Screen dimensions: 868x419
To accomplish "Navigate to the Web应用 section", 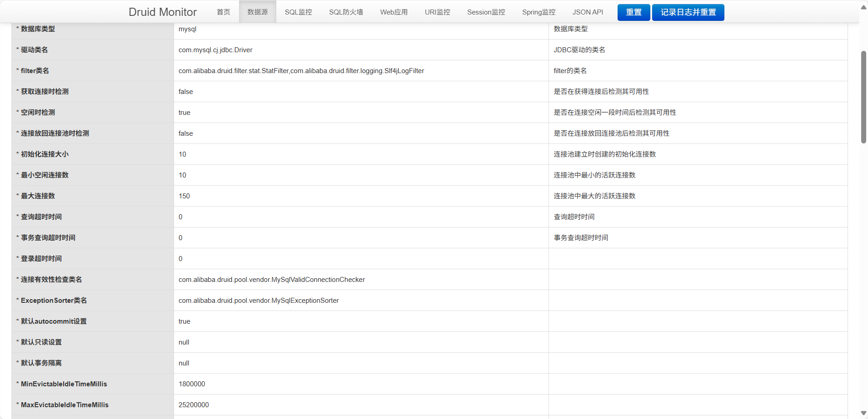I will coord(394,12).
